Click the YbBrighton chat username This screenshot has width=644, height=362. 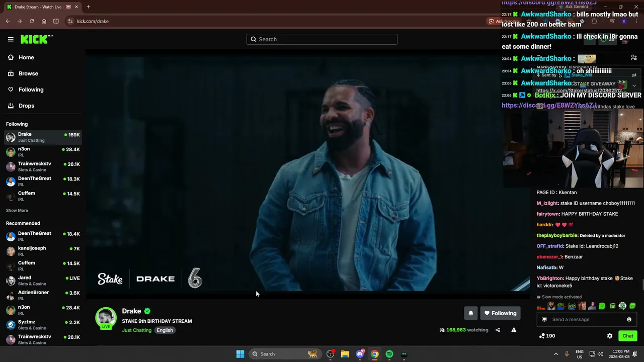click(550, 279)
